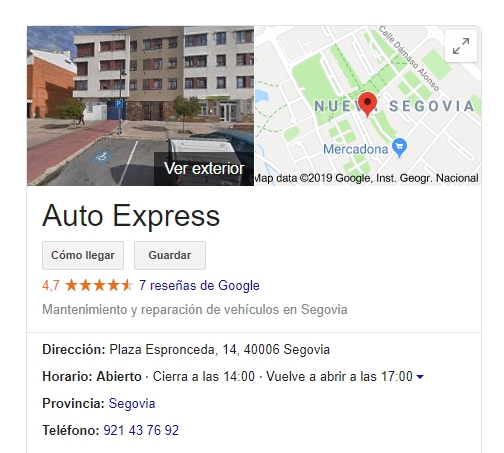Click the star rating icons
Screen dimensions: 504x453
(99, 286)
